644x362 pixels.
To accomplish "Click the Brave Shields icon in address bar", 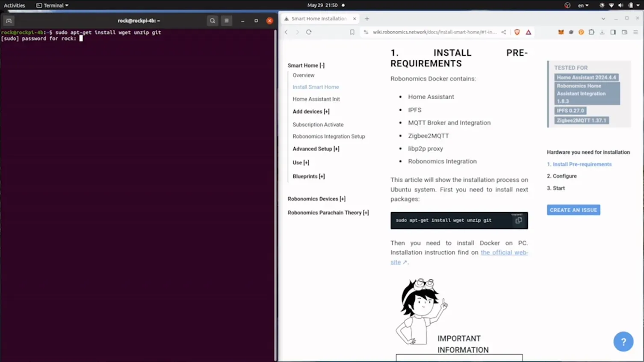I will (517, 32).
